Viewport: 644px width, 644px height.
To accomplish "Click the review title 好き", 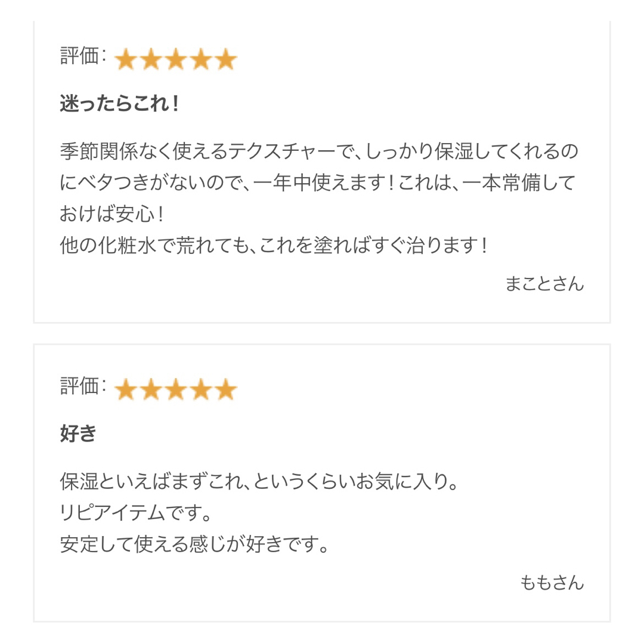I will [x=78, y=434].
